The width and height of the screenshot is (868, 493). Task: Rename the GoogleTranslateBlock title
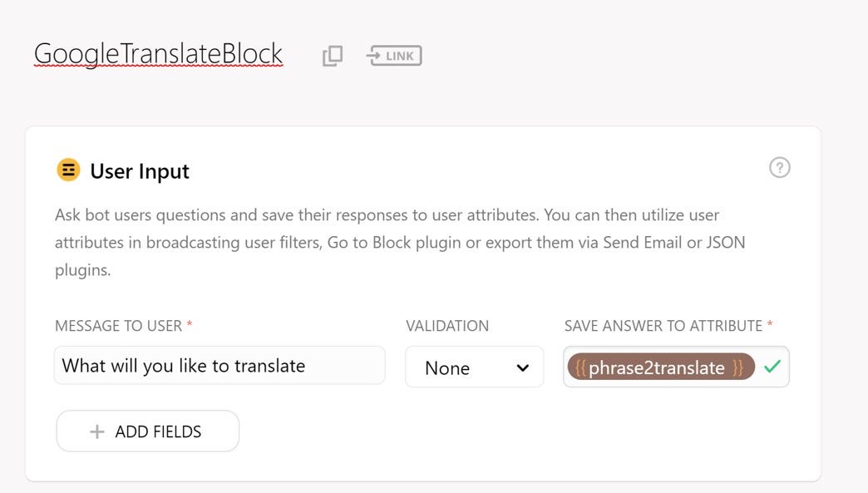pyautogui.click(x=158, y=54)
